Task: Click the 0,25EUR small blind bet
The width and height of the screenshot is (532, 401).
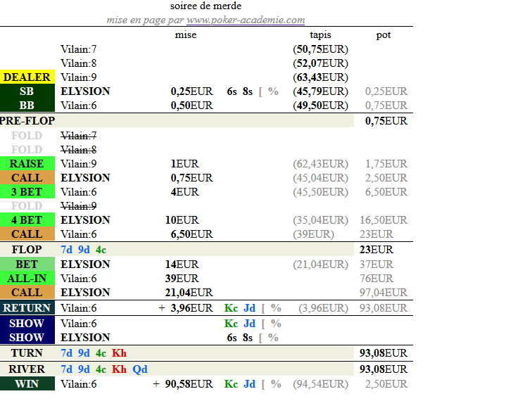Action: [191, 91]
